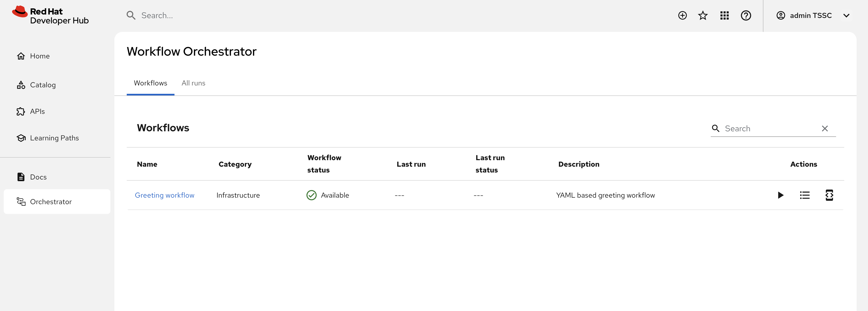Open Learning Paths
Image resolution: width=868 pixels, height=311 pixels.
click(54, 138)
